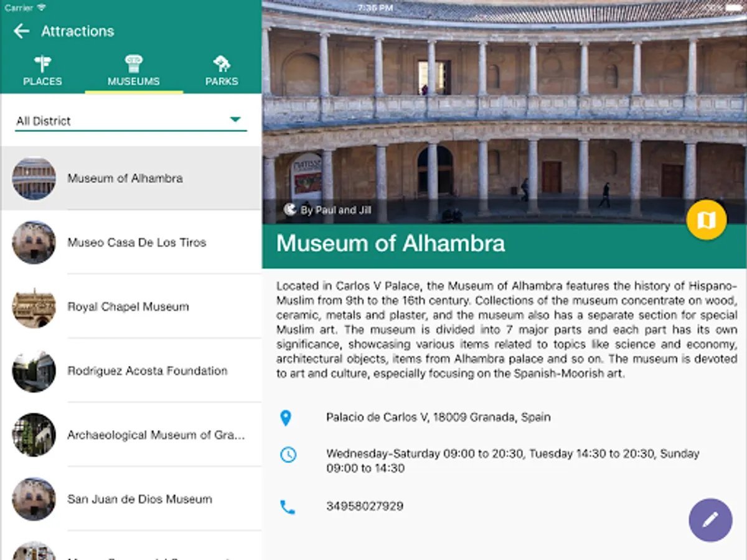Select the Museums building icon
Viewport: 747px width, 560px height.
pos(134,63)
